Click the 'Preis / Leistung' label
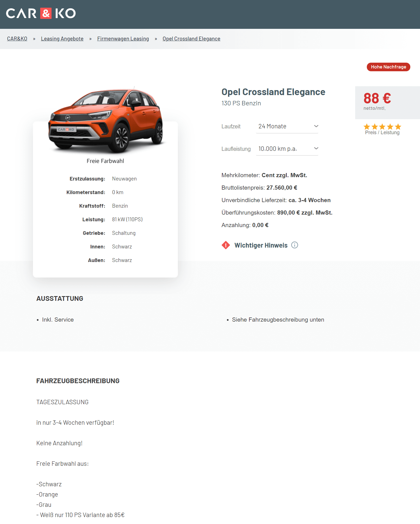Image resolution: width=420 pixels, height=524 pixels. [382, 133]
